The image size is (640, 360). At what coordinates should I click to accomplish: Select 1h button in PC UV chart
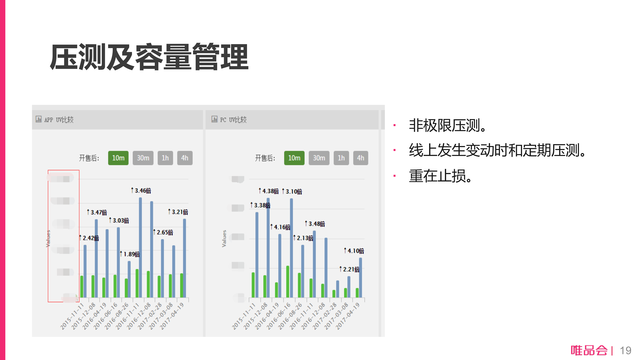341,158
